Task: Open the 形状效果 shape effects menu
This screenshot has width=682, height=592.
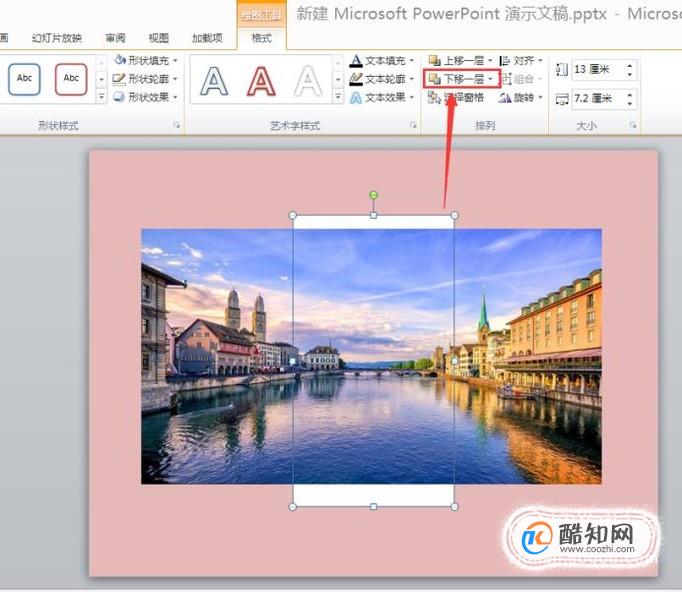Action: (146, 97)
